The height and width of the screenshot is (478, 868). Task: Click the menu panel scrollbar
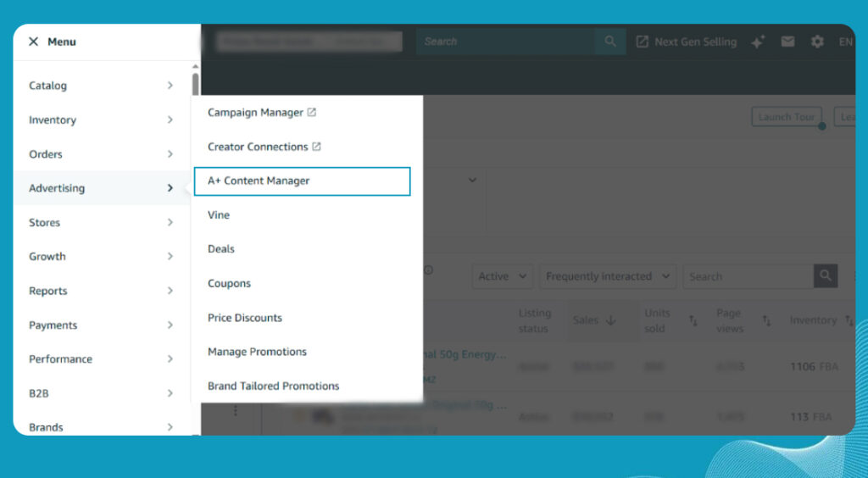[196, 85]
